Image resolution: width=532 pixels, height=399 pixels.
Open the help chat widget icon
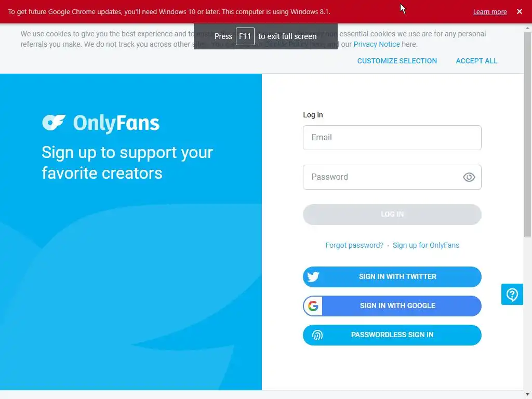pyautogui.click(x=512, y=294)
